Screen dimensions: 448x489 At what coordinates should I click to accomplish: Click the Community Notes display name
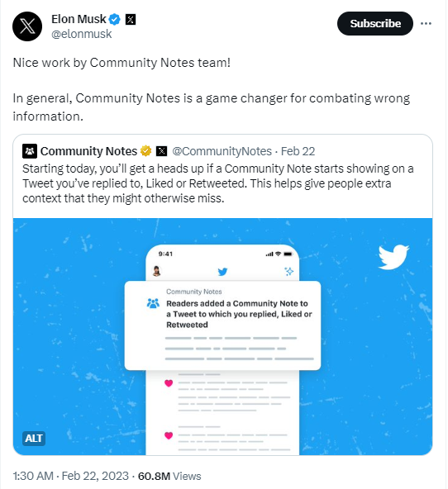pos(88,151)
